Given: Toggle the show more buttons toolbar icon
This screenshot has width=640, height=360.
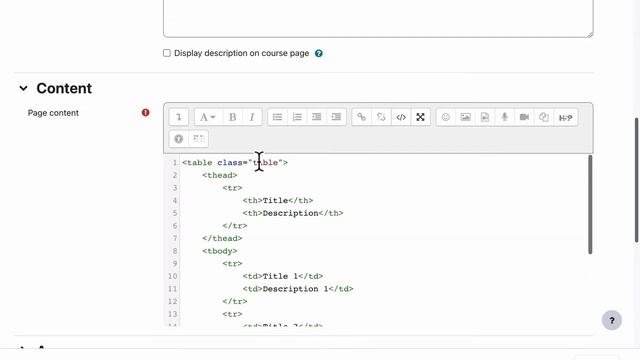Looking at the screenshot, I should point(179,117).
